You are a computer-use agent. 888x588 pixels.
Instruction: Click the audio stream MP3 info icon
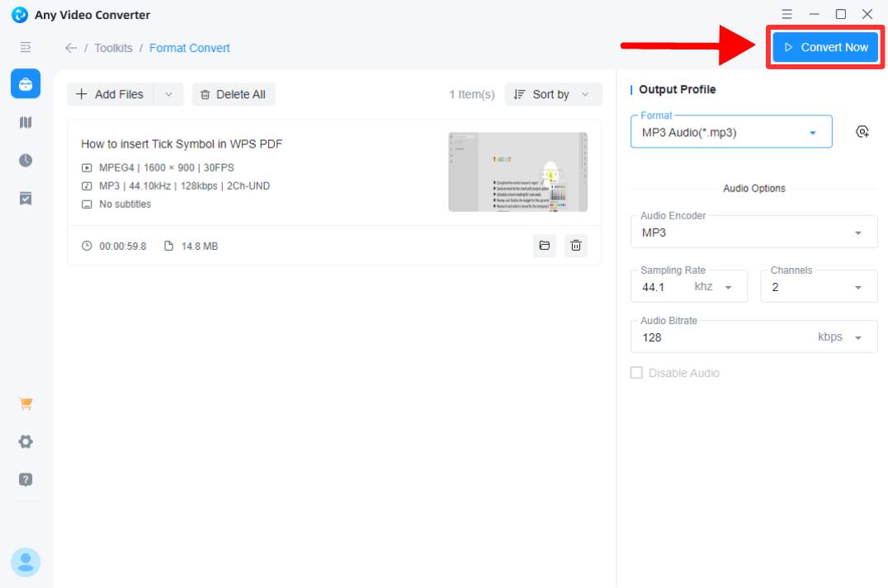pos(87,186)
